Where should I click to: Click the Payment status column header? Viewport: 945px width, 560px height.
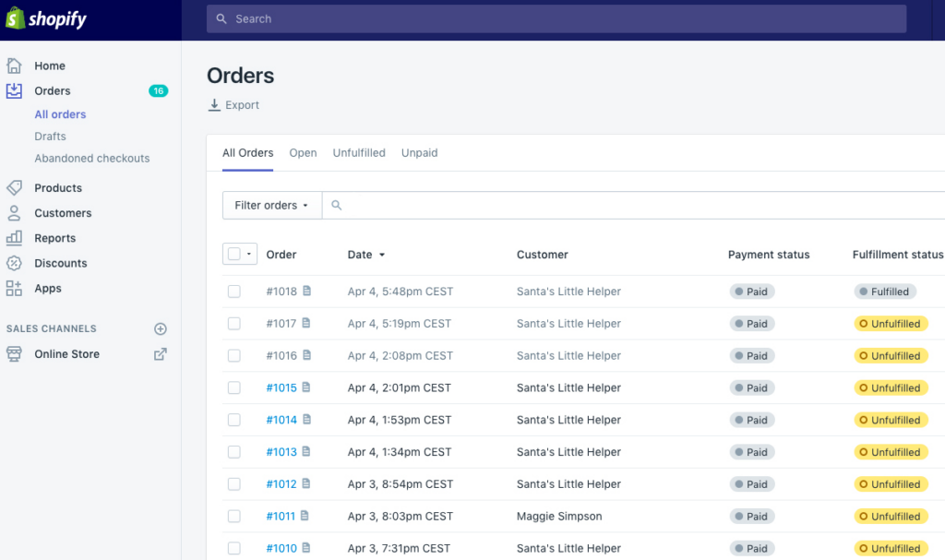coord(769,255)
